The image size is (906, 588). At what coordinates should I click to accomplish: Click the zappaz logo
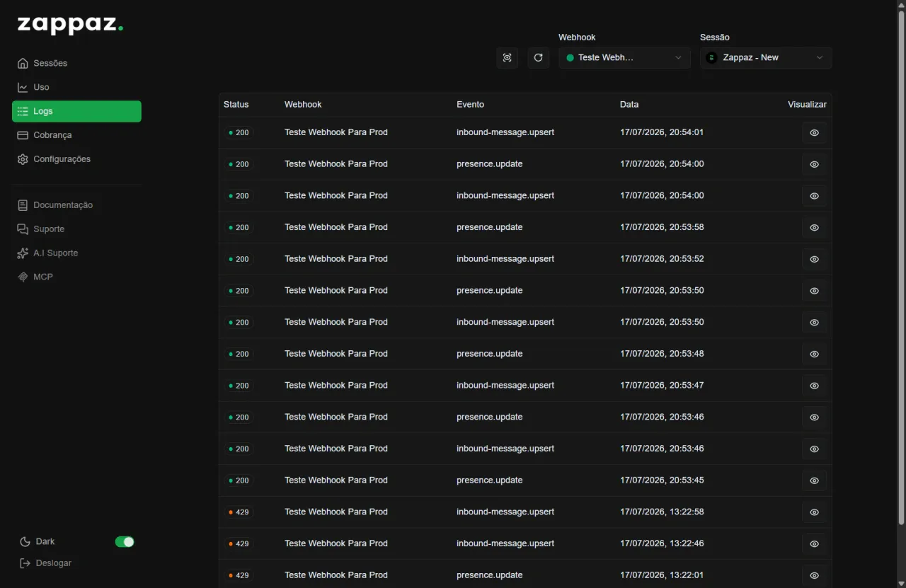tap(70, 25)
